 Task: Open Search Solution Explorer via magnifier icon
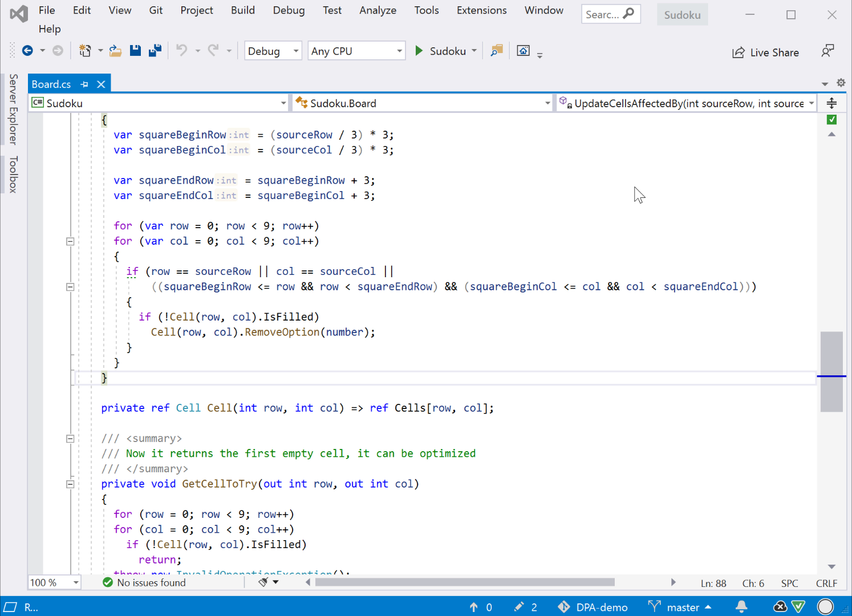click(x=496, y=51)
